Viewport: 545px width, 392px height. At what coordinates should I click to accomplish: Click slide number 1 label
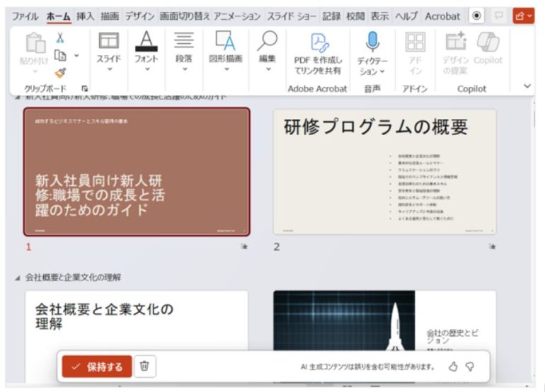[x=28, y=247]
